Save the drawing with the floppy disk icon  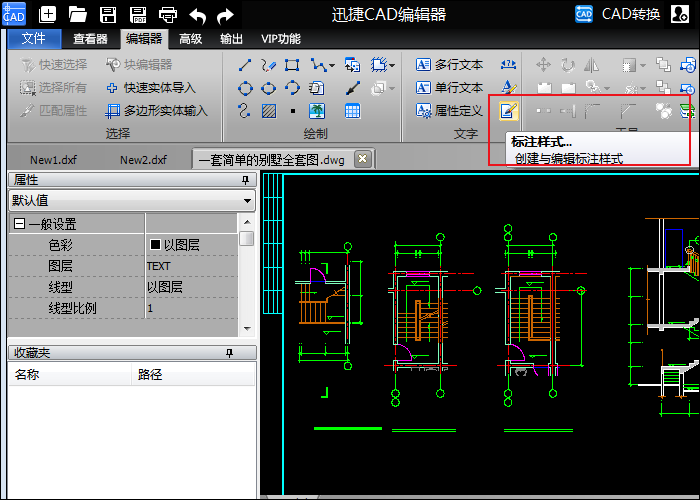click(x=108, y=14)
